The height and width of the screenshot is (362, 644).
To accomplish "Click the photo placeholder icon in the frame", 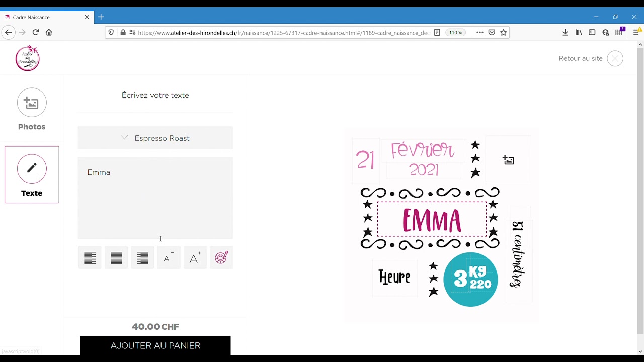I will point(508,160).
